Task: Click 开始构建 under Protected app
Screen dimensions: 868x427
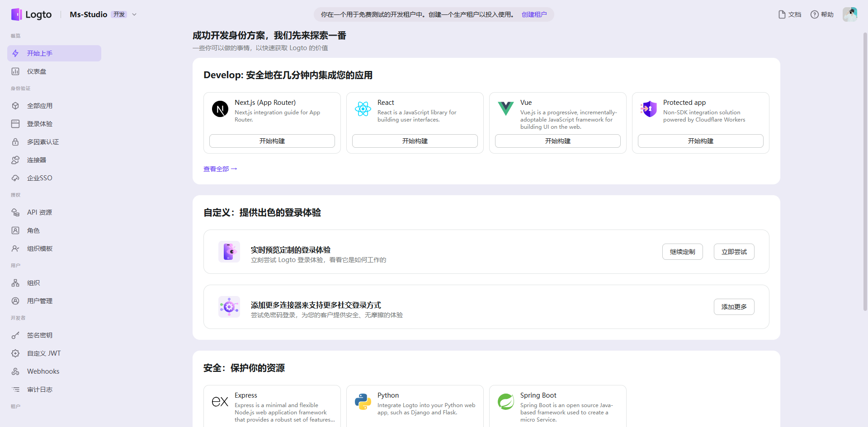Action: click(x=700, y=141)
